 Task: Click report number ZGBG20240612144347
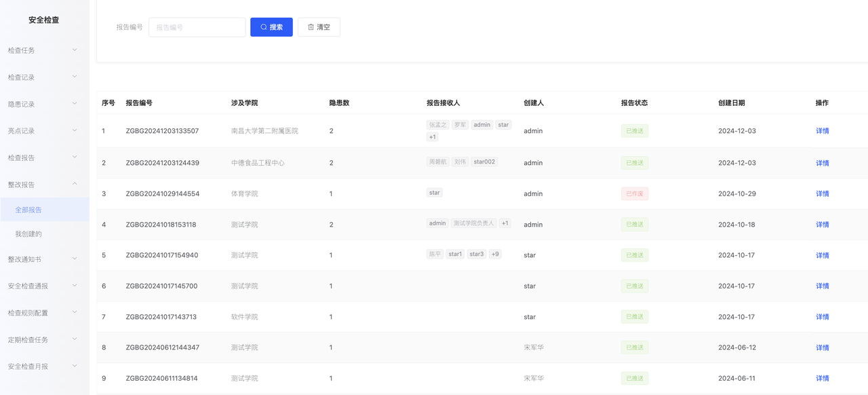tap(163, 347)
